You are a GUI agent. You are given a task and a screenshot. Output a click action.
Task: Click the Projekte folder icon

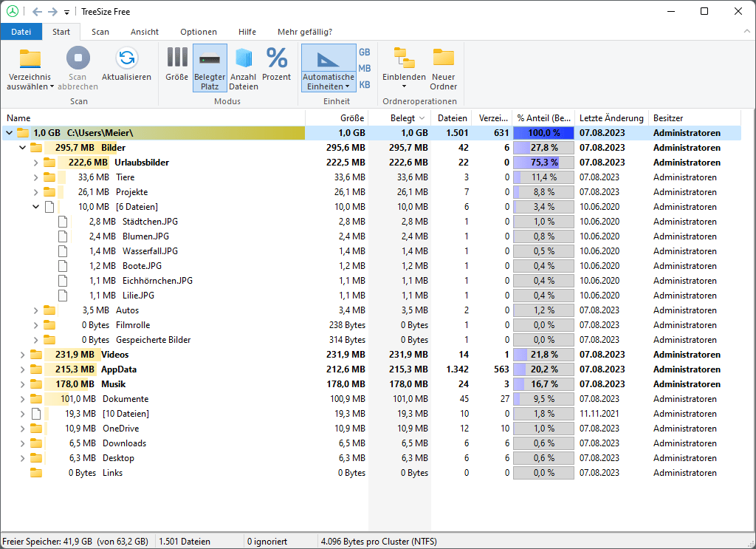coord(49,192)
